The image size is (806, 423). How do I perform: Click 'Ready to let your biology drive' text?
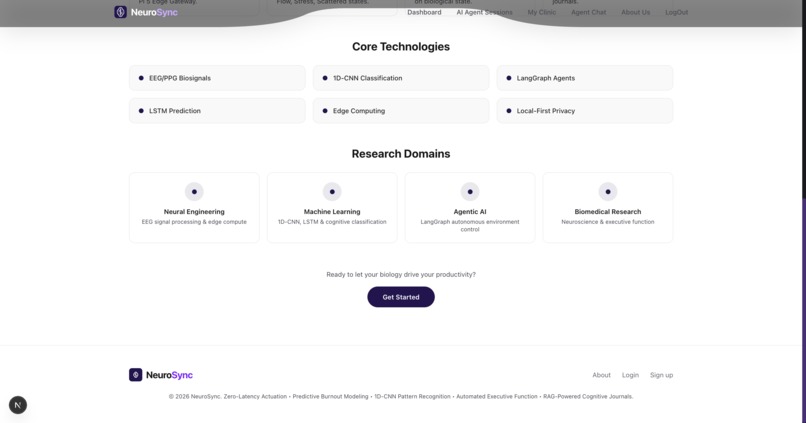401,274
